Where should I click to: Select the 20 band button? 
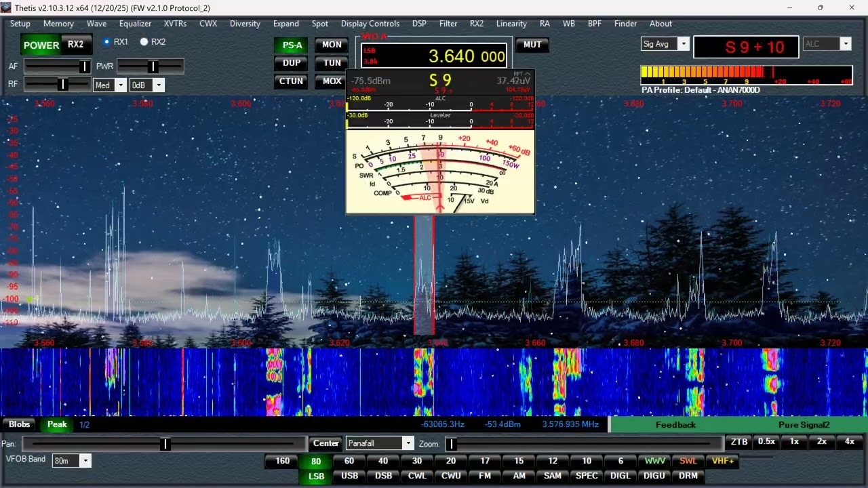(451, 461)
